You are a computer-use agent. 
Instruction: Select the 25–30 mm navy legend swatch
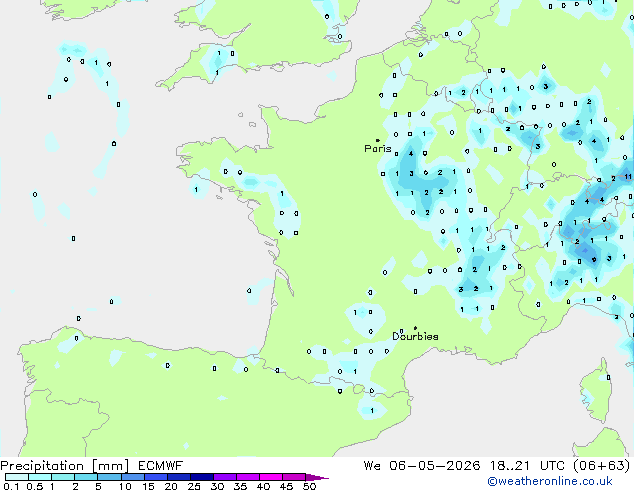pyautogui.click(x=201, y=477)
